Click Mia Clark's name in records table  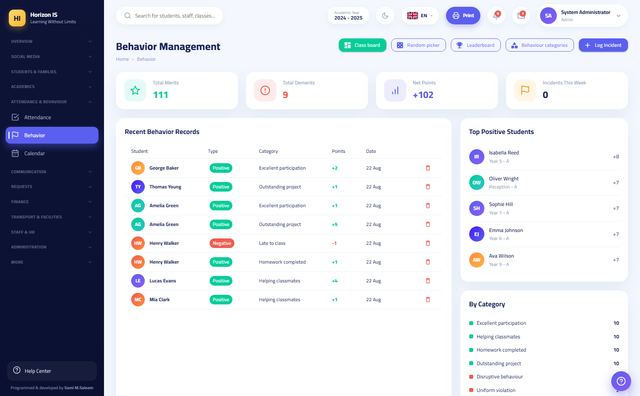coord(159,300)
